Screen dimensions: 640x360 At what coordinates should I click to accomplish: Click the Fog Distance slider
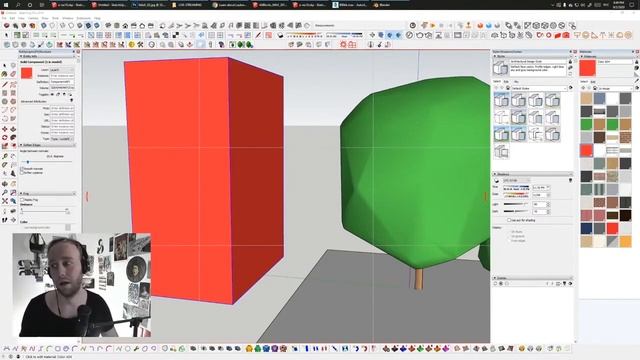tap(44, 211)
